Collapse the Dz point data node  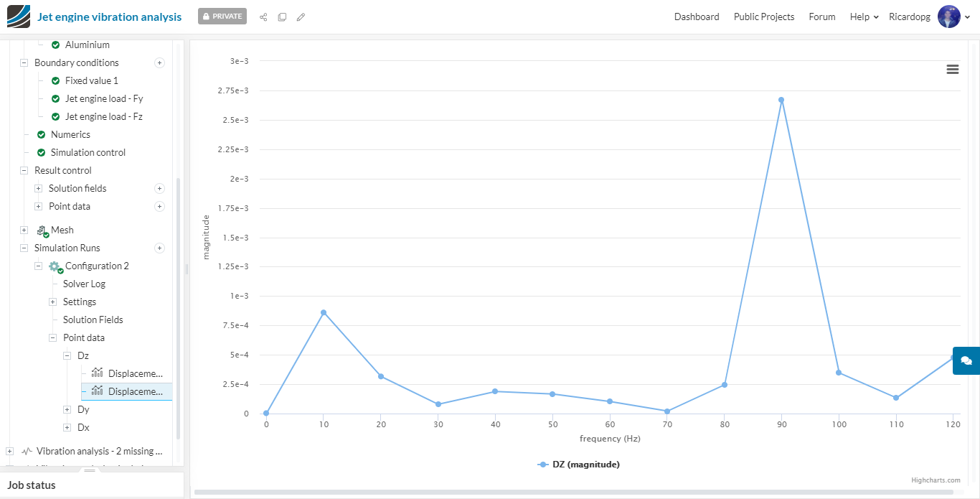(x=67, y=355)
